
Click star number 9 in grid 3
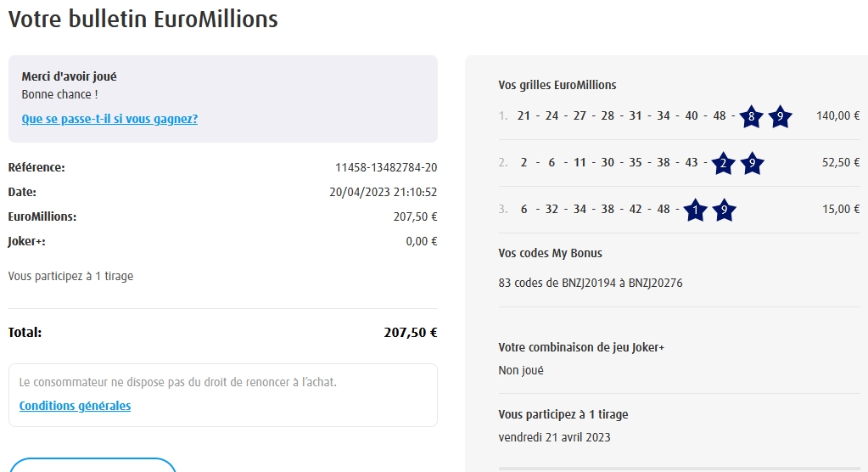724,211
